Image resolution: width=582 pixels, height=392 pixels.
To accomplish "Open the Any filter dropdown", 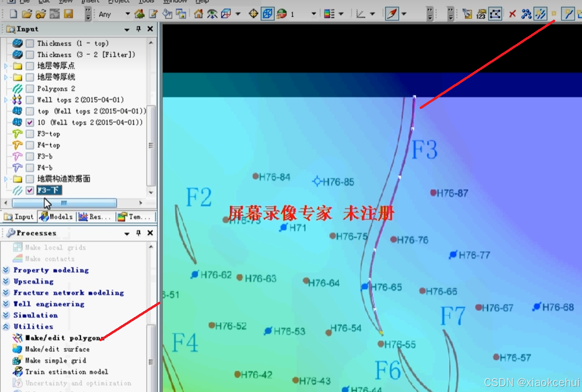I will [128, 14].
